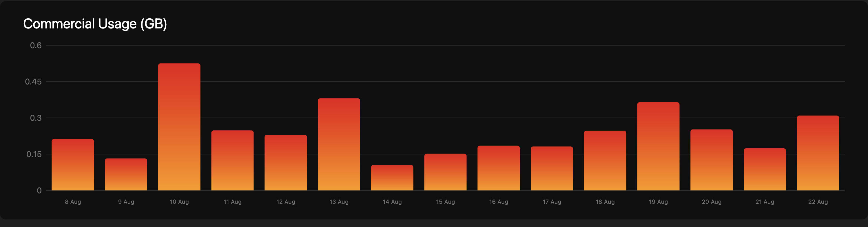Click the '14 Aug' x-axis label
Viewport: 868px width, 227px height.
point(392,202)
